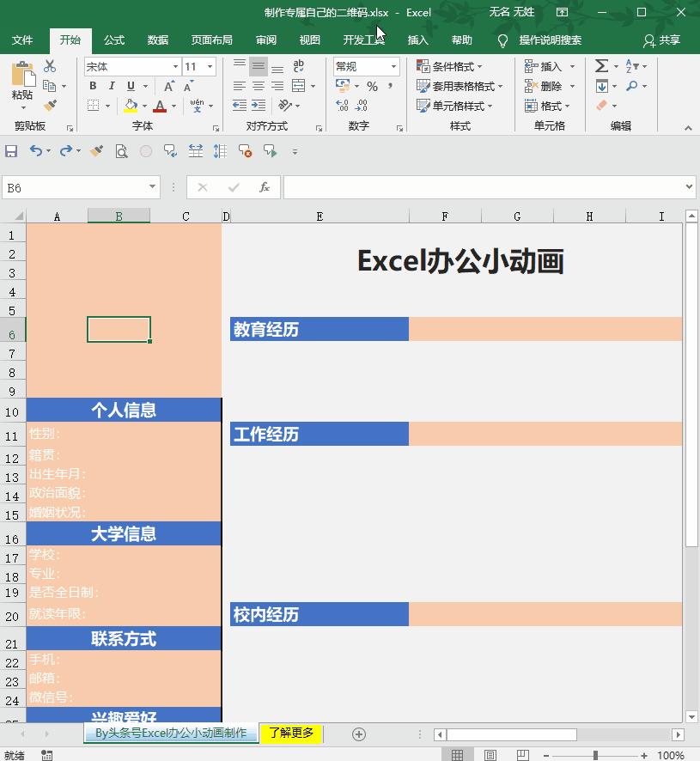The image size is (700, 761).
Task: Apply Bold formatting with the B icon
Action: point(93,86)
